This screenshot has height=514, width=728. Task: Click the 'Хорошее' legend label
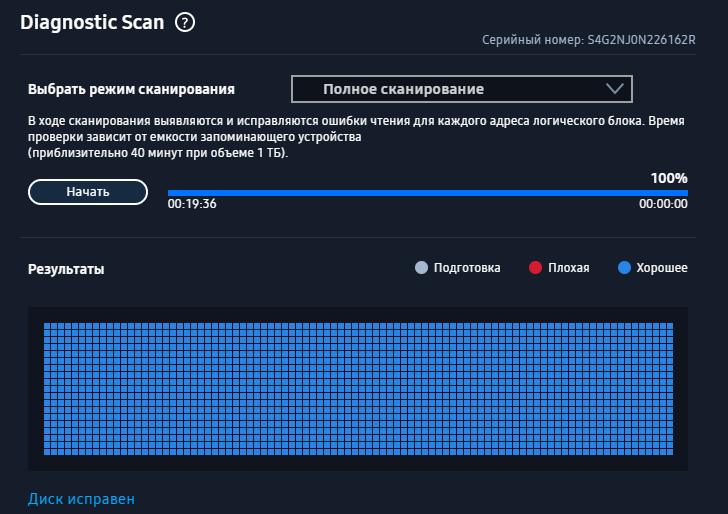tap(662, 268)
